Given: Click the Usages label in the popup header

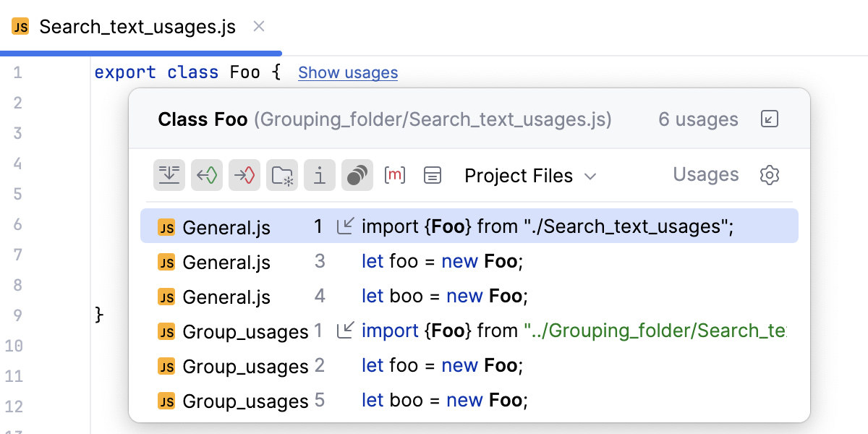Looking at the screenshot, I should point(705,175).
